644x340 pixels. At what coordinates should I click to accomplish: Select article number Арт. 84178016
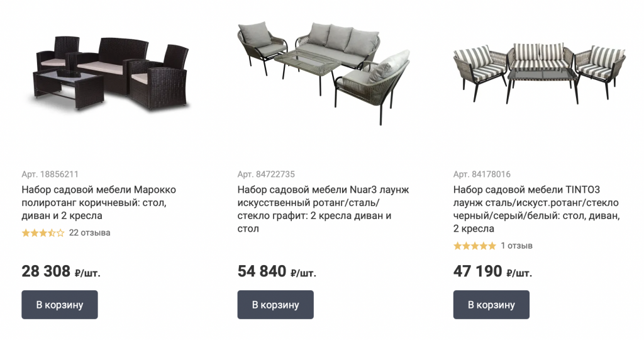pyautogui.click(x=482, y=174)
